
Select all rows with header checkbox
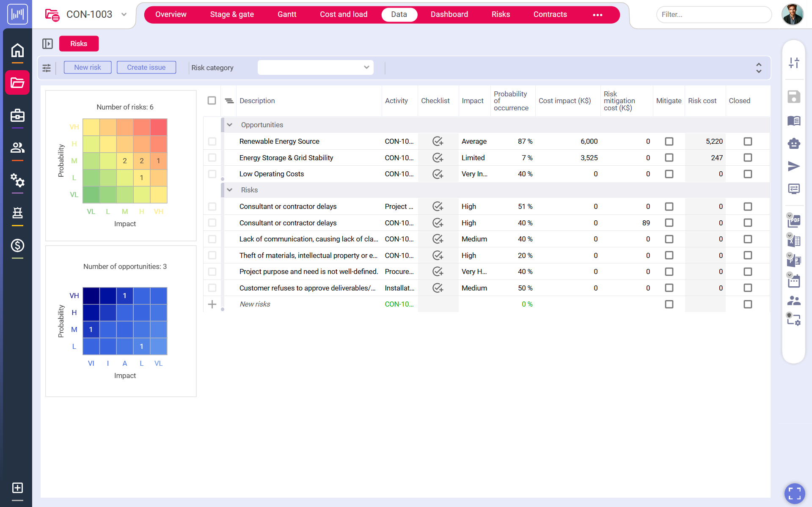(x=212, y=101)
